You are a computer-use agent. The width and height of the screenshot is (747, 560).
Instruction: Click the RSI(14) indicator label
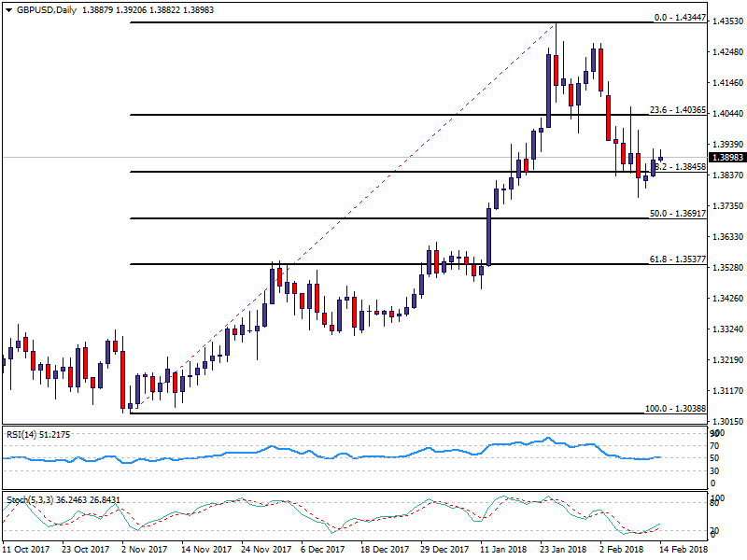tap(24, 434)
